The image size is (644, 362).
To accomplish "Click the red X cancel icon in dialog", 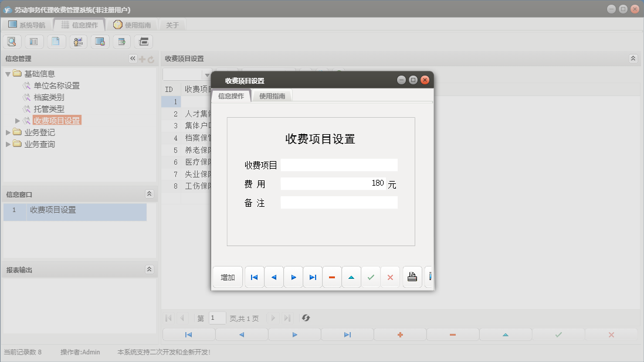I will click(x=390, y=277).
